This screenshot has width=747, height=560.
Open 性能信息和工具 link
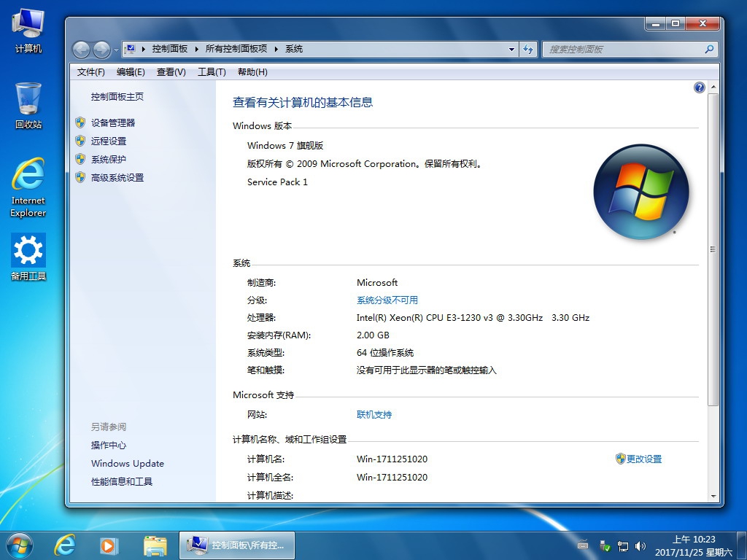(x=122, y=481)
